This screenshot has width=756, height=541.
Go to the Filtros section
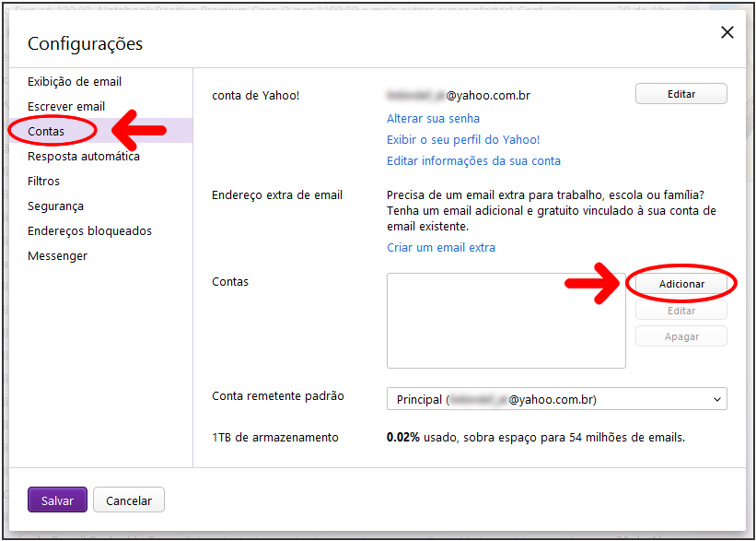point(43,181)
